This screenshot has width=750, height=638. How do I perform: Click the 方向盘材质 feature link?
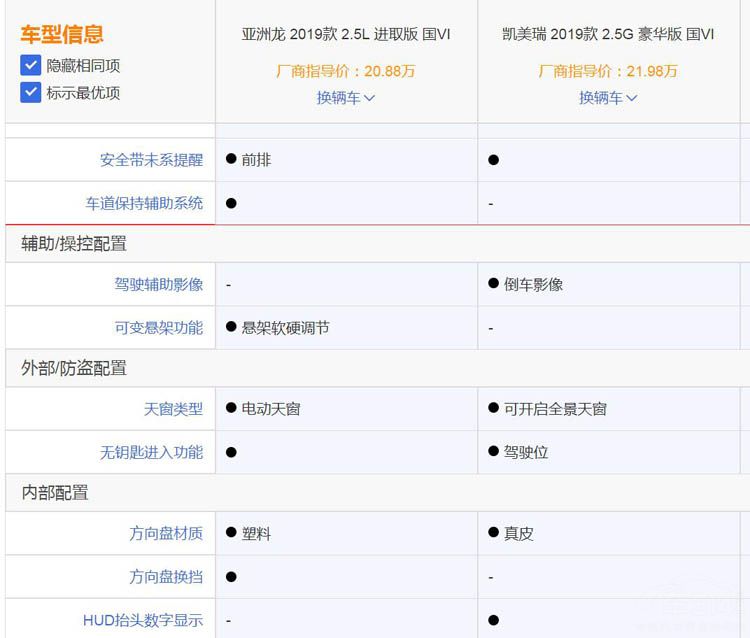click(165, 534)
